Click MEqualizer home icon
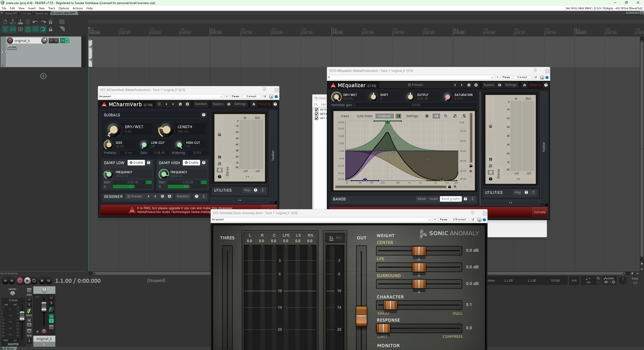The image size is (644, 350). coord(524,85)
